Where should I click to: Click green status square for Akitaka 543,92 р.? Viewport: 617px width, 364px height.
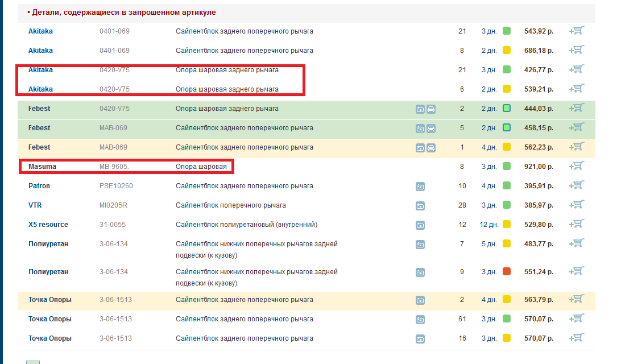click(507, 31)
